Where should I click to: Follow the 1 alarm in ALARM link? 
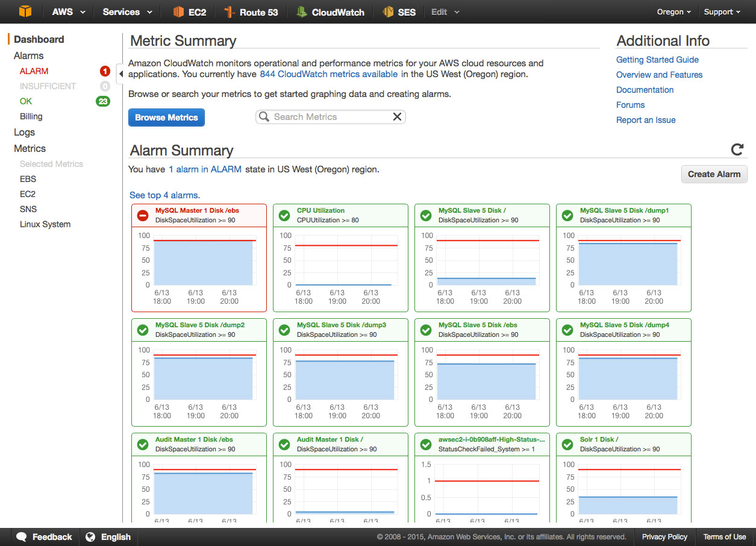point(205,169)
